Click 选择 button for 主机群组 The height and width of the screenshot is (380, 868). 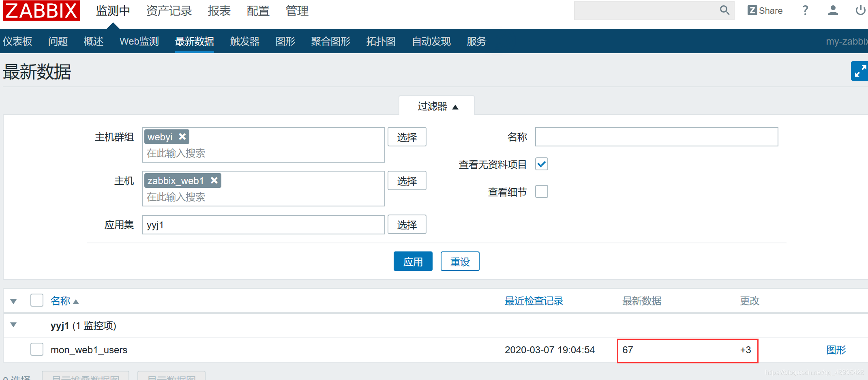point(407,137)
